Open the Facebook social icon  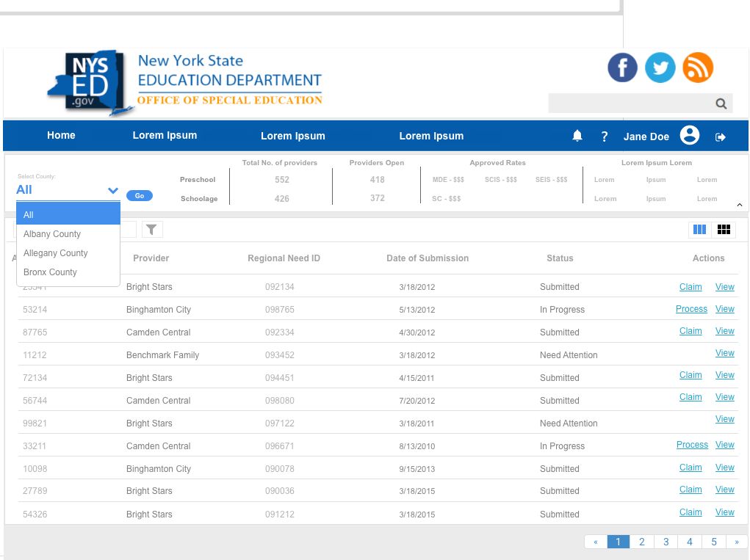[622, 68]
